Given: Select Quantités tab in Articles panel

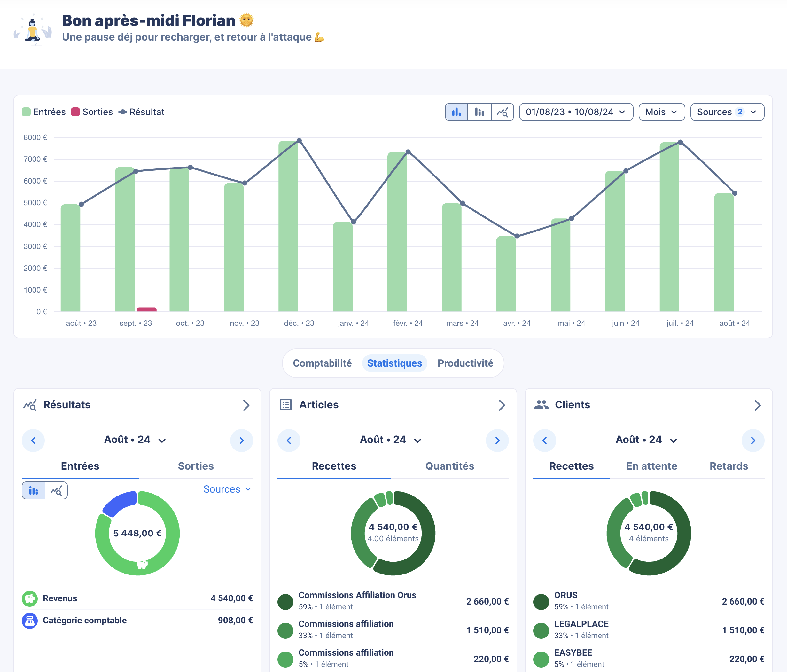Looking at the screenshot, I should click(x=450, y=466).
